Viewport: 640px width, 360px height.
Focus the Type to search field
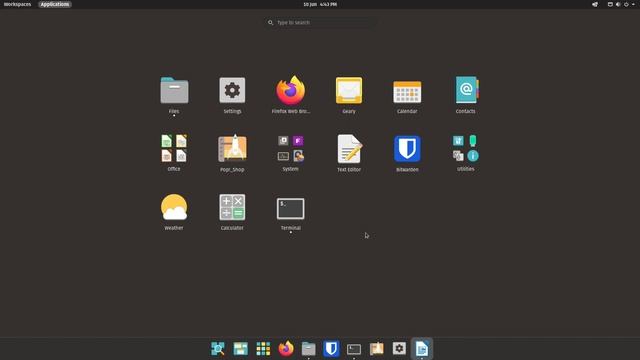point(320,22)
